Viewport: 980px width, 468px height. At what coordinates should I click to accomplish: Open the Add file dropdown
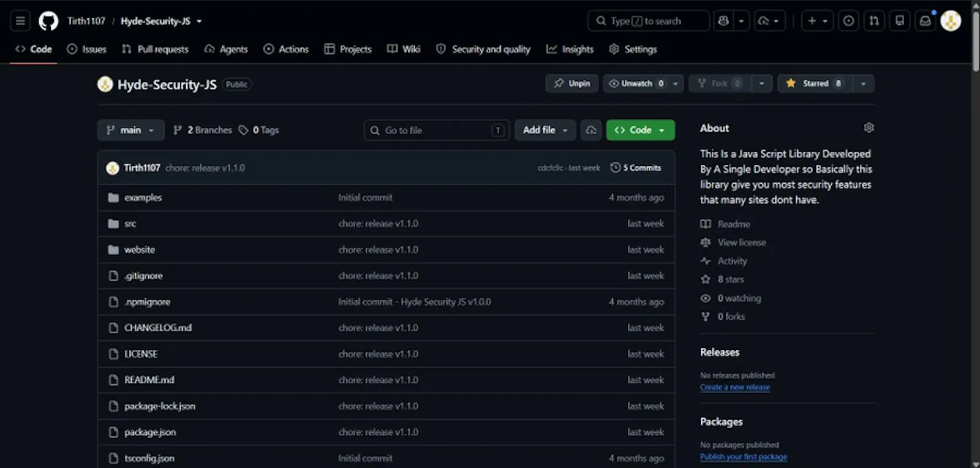pyautogui.click(x=545, y=130)
